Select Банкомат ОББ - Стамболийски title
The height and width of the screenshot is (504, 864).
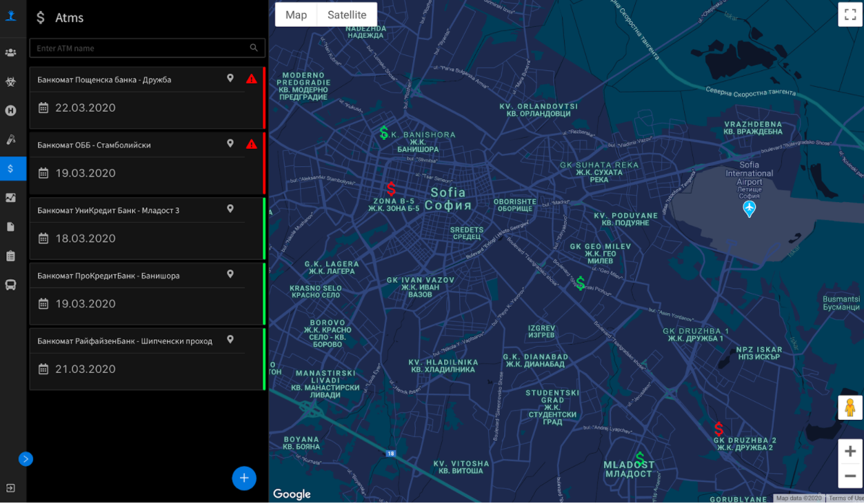[94, 145]
